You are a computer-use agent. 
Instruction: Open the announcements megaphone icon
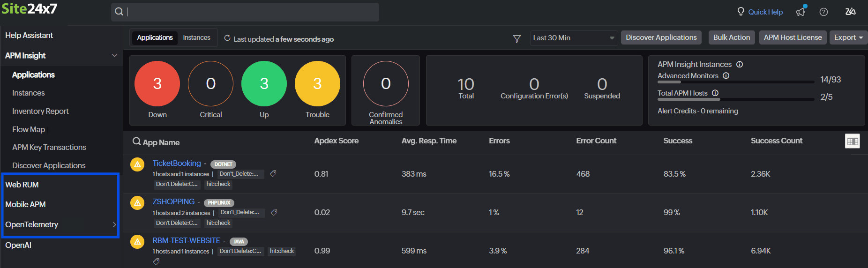point(801,12)
